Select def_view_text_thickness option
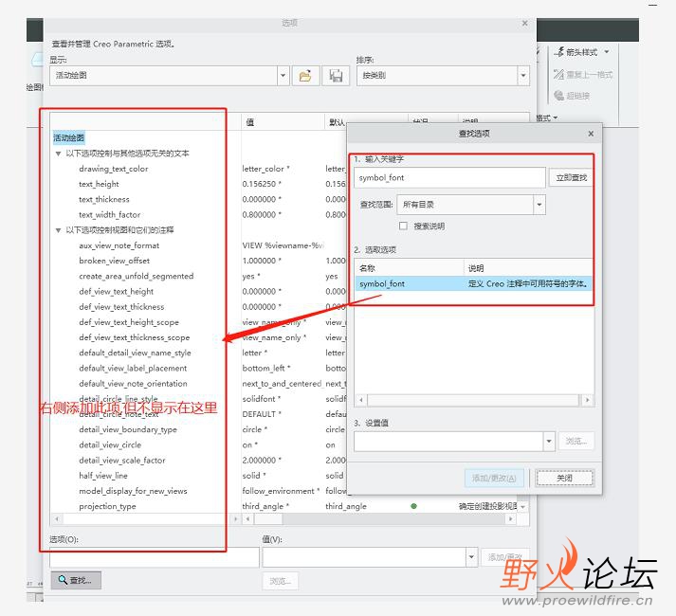 click(x=121, y=307)
